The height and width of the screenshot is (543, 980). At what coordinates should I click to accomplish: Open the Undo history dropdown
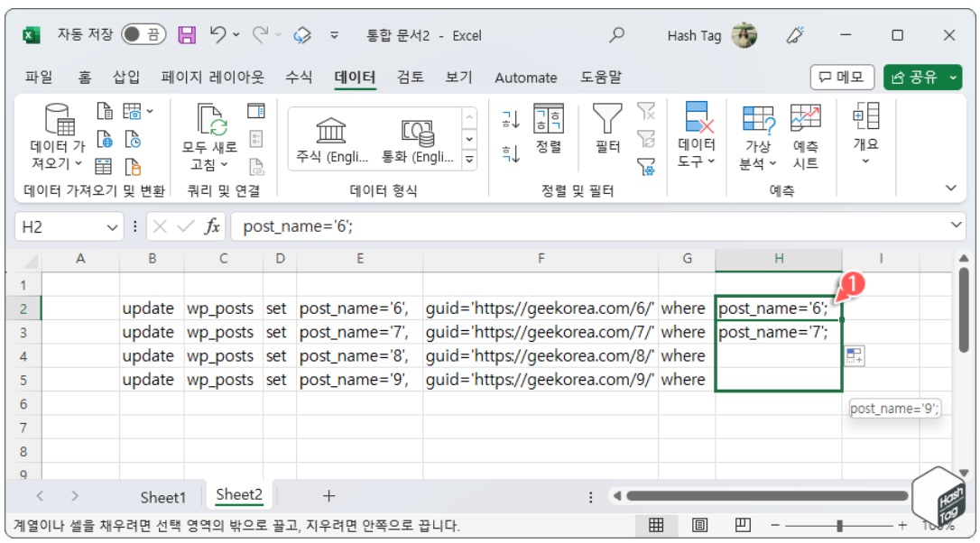236,35
